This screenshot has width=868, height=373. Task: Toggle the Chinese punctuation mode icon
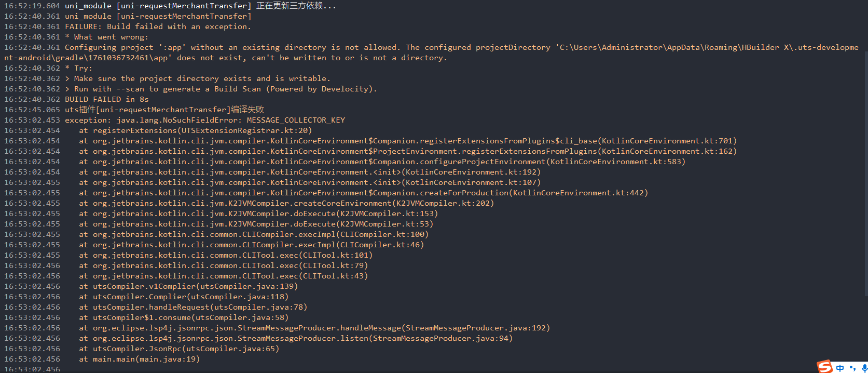click(x=852, y=368)
